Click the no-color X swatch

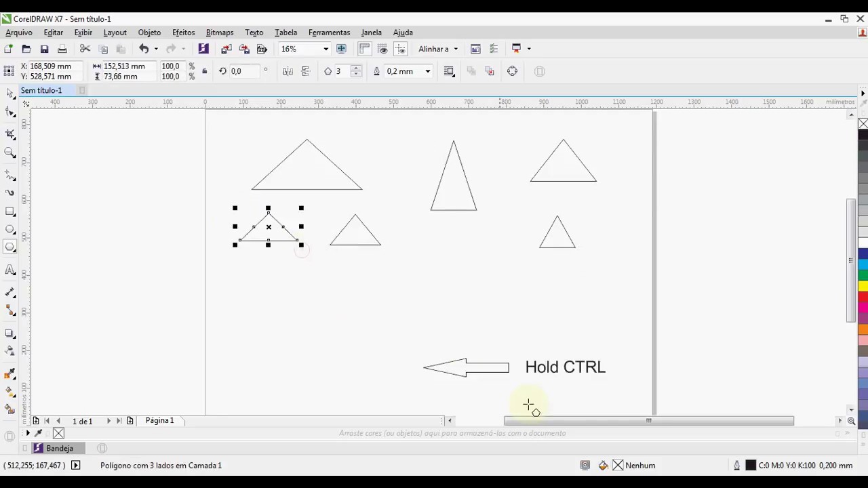(x=863, y=124)
